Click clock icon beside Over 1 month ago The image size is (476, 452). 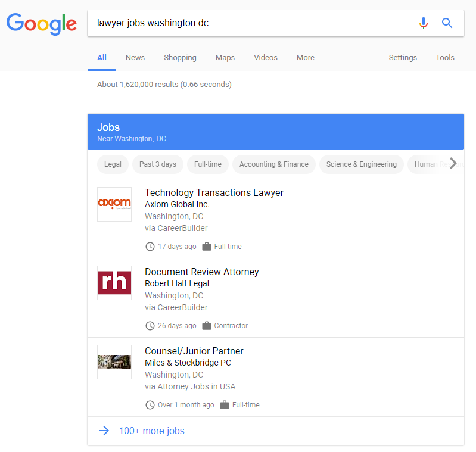tap(150, 405)
